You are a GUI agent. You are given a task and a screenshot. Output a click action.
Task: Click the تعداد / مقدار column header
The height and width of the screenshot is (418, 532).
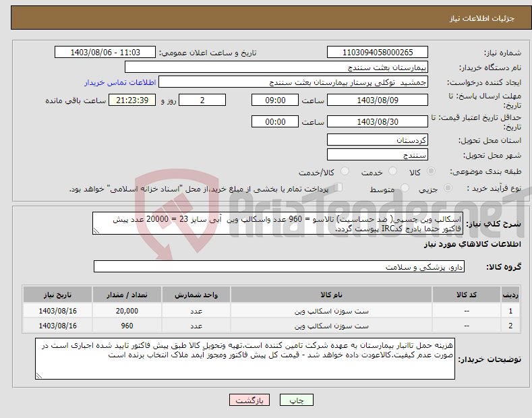pos(127,295)
